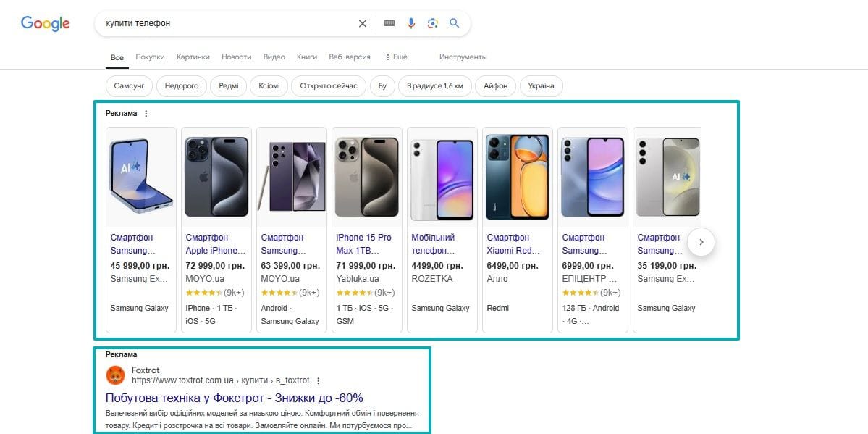Apply the Открыто сейчас filter chip
The width and height of the screenshot is (868, 434).
tap(329, 86)
